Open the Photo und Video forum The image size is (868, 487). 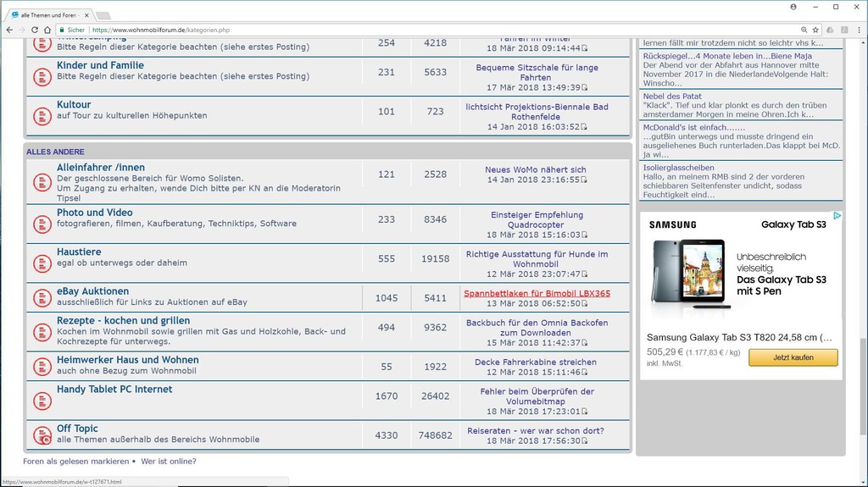coord(95,213)
